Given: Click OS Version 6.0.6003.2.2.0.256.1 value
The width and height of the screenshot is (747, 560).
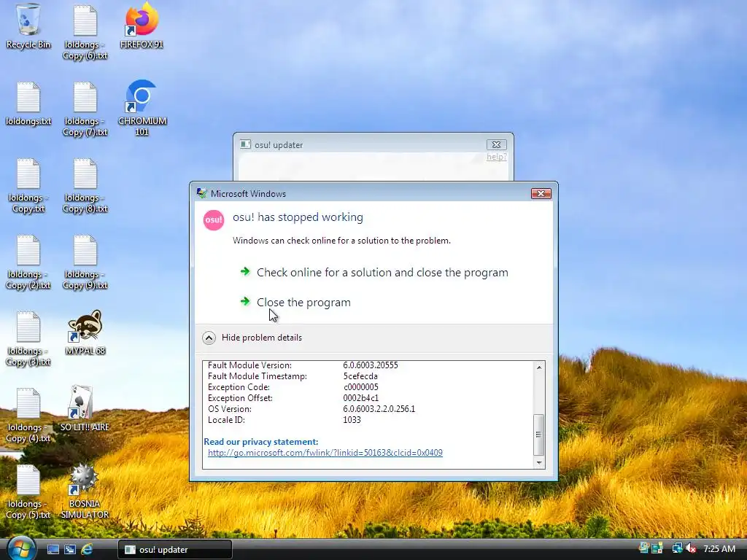Looking at the screenshot, I should point(379,409).
